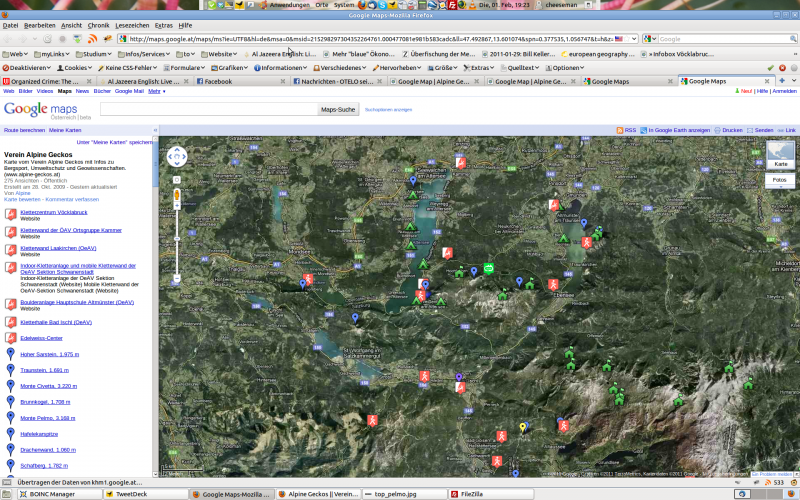Expand the Infos/Services bookmarks folder
This screenshot has width=800, height=500.
(144, 54)
